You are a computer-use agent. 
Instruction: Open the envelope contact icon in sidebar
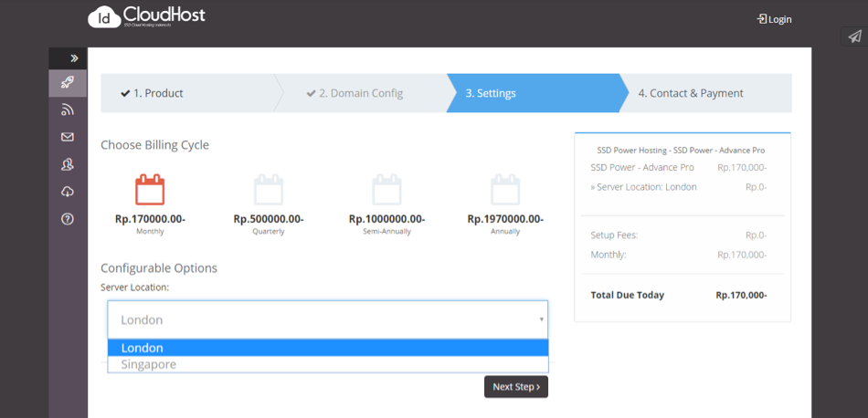coord(68,137)
